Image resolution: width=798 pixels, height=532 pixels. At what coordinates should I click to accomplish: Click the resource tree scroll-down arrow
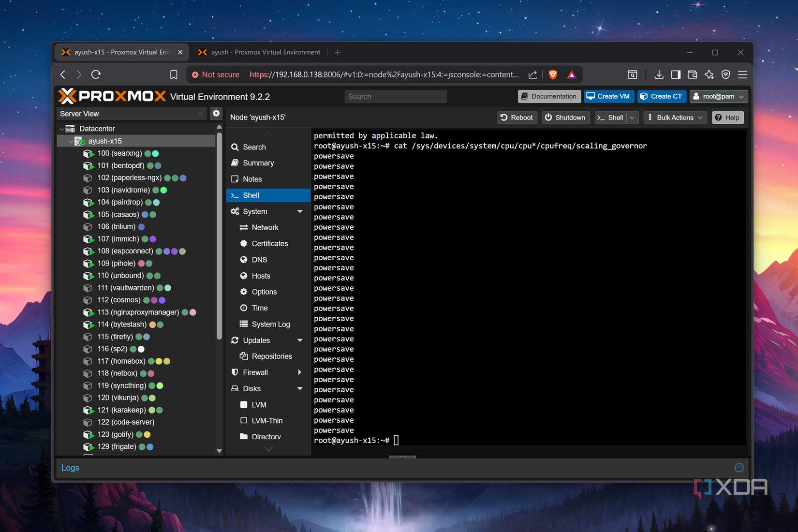[219, 451]
